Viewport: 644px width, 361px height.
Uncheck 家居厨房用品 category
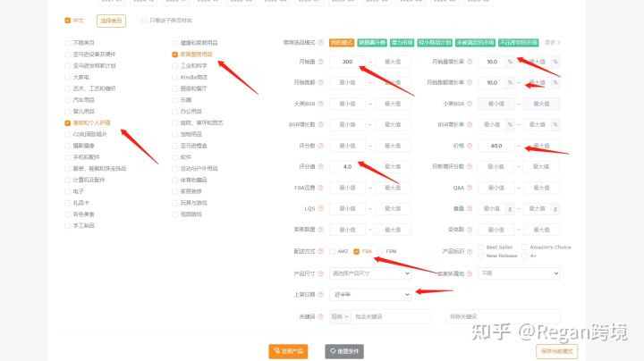click(175, 55)
